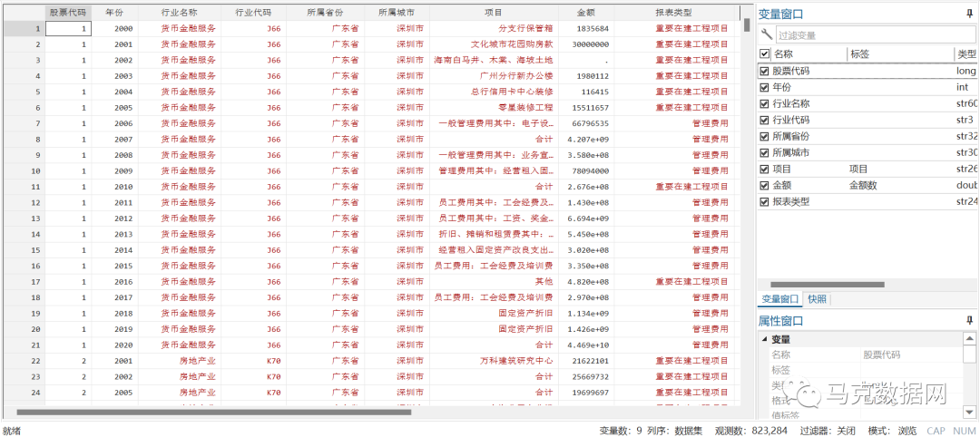Image resolution: width=980 pixels, height=437 pixels.
Task: Switch to the 快照 tab
Action: (817, 299)
